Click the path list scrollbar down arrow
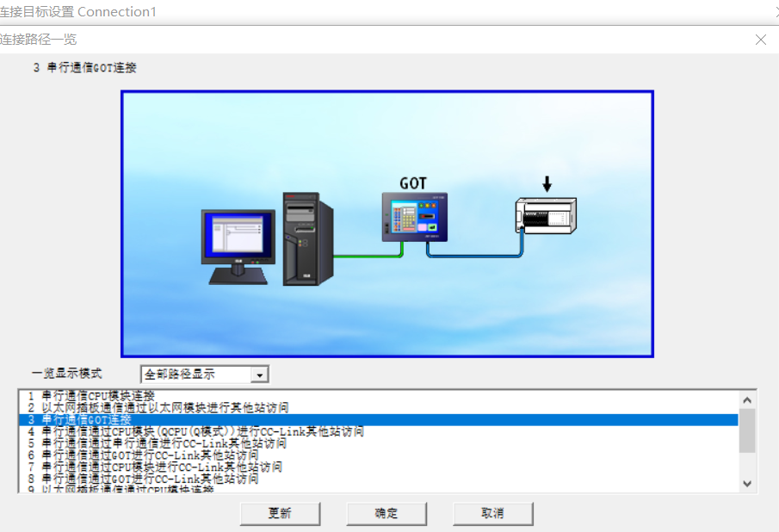The image size is (779, 532). click(x=747, y=484)
